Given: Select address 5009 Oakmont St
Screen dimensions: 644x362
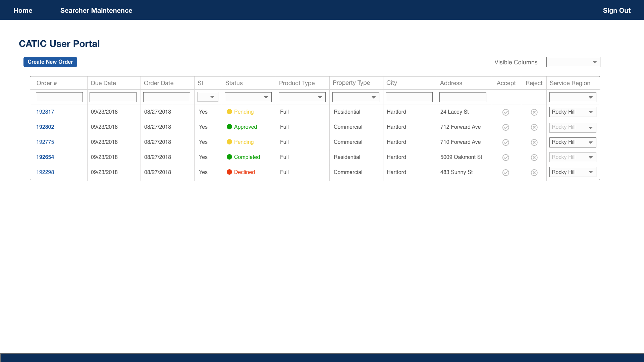Looking at the screenshot, I should pos(461,157).
